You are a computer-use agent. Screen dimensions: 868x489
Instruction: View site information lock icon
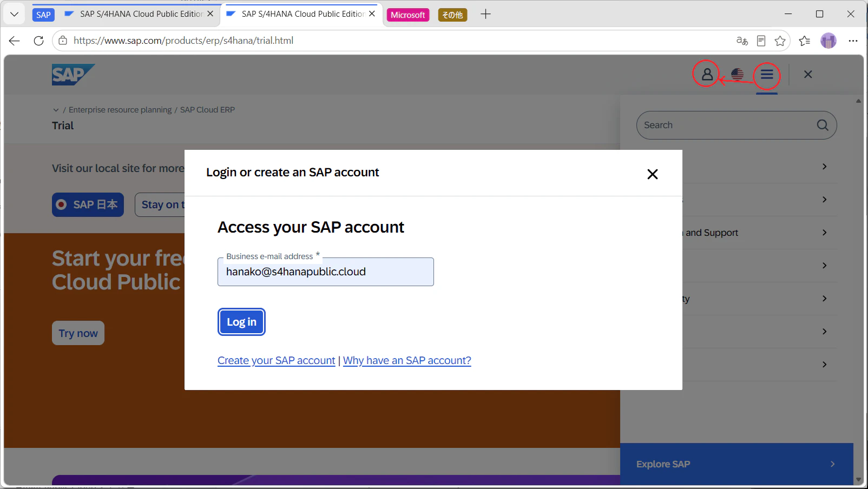point(63,41)
